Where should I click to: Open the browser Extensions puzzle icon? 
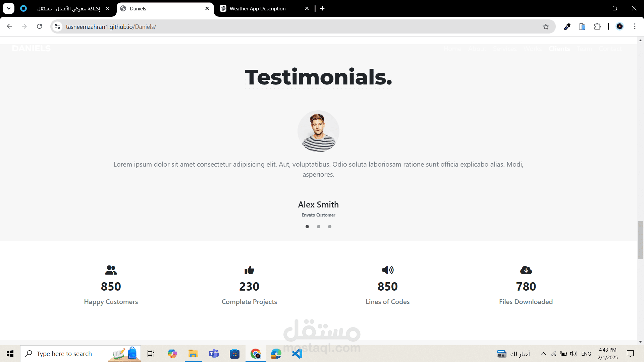[597, 27]
